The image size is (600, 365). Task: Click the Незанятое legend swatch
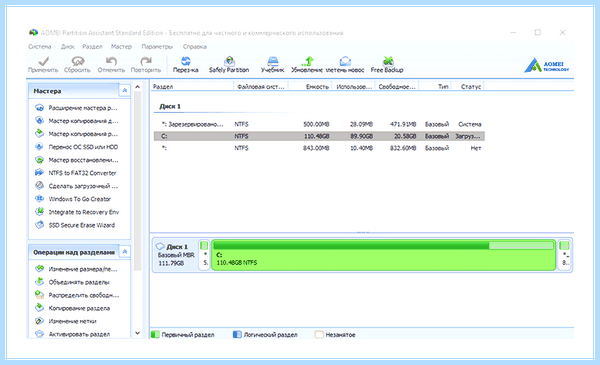point(319,335)
